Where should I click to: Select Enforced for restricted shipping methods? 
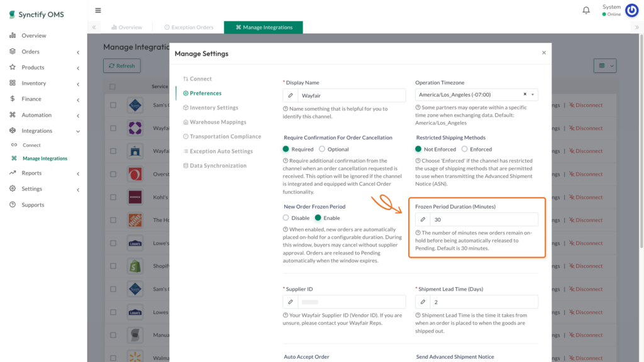pyautogui.click(x=465, y=149)
